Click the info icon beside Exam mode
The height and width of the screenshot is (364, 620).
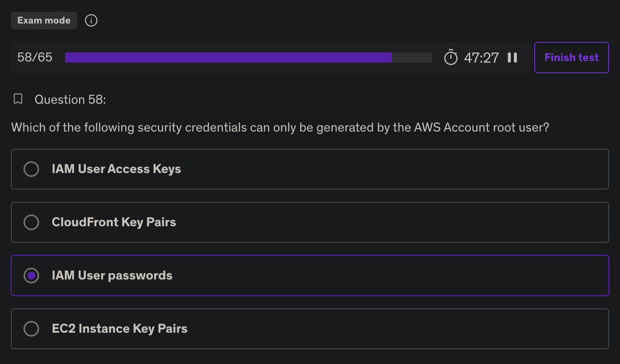[91, 20]
